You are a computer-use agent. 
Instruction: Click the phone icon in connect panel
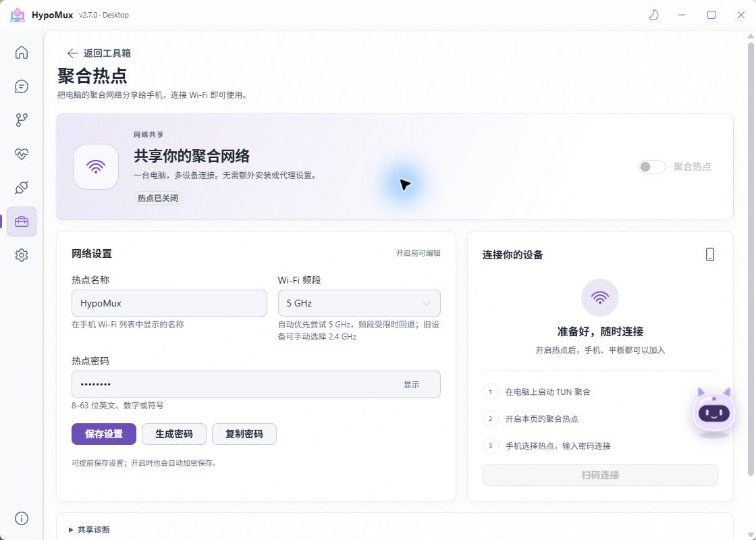coord(709,254)
